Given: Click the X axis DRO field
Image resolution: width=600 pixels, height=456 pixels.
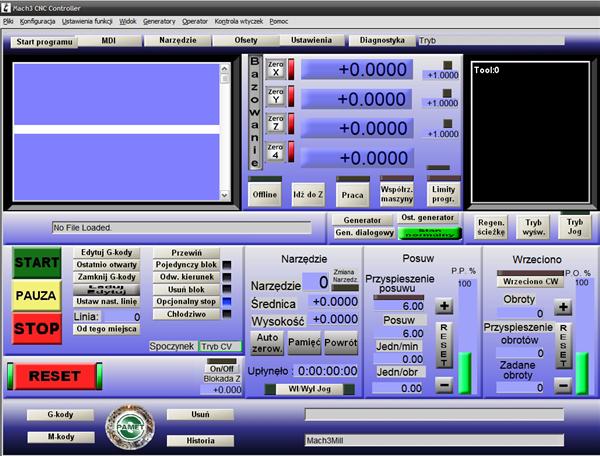Looking at the screenshot, I should [357, 69].
